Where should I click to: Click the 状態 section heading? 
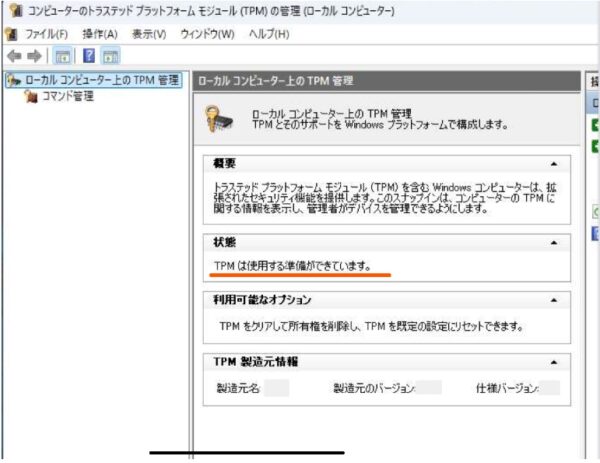(x=224, y=243)
